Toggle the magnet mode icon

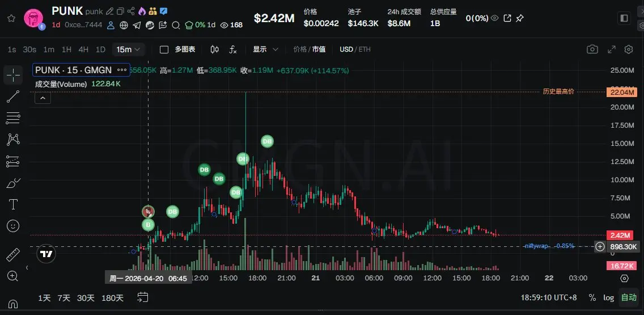pyautogui.click(x=13, y=304)
